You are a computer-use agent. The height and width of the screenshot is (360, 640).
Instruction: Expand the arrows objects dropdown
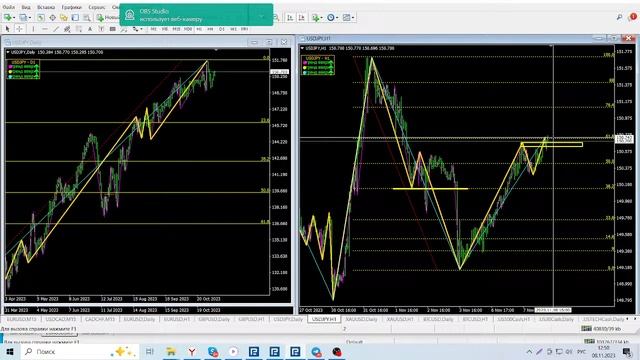pyautogui.click(x=141, y=29)
